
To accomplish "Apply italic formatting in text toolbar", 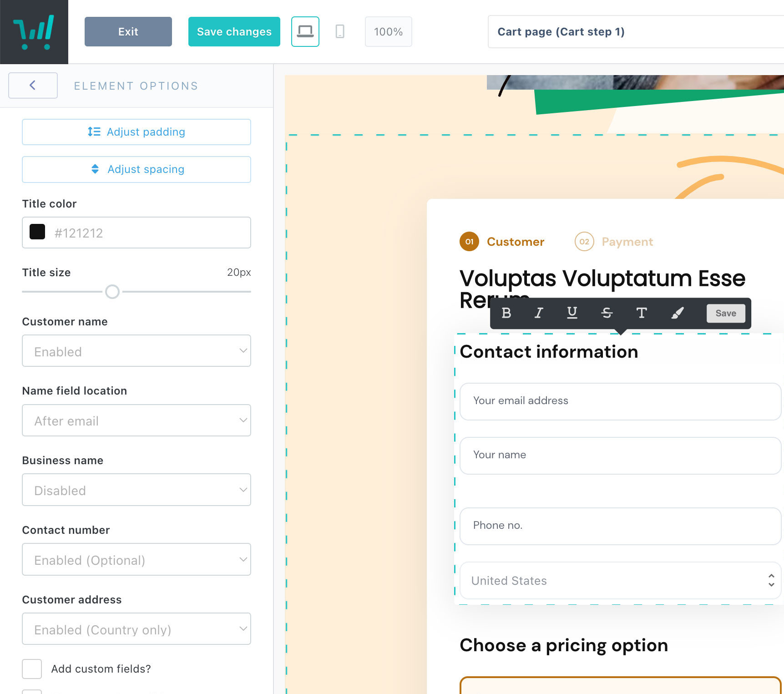I will (539, 313).
